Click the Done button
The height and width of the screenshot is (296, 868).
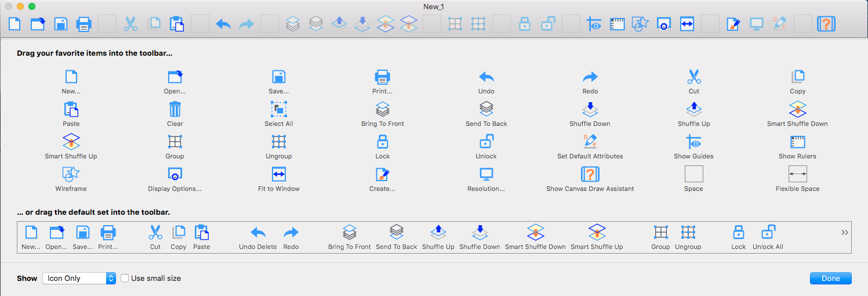pos(831,279)
